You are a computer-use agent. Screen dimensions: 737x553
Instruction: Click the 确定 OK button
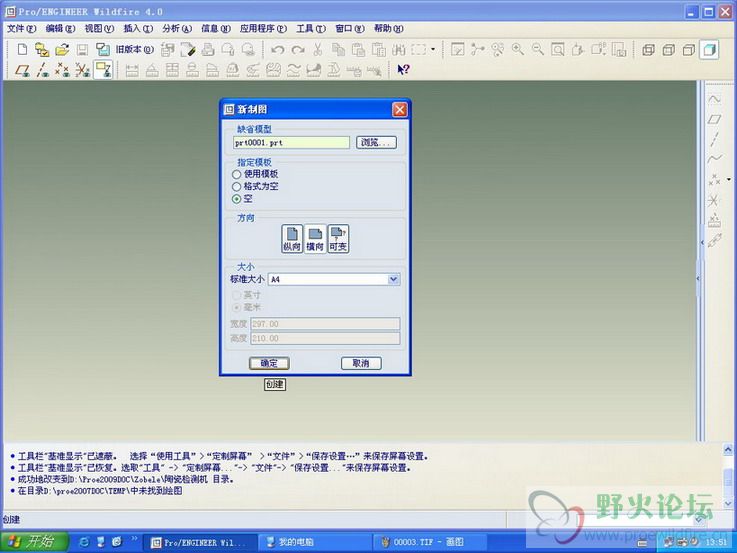pos(269,363)
